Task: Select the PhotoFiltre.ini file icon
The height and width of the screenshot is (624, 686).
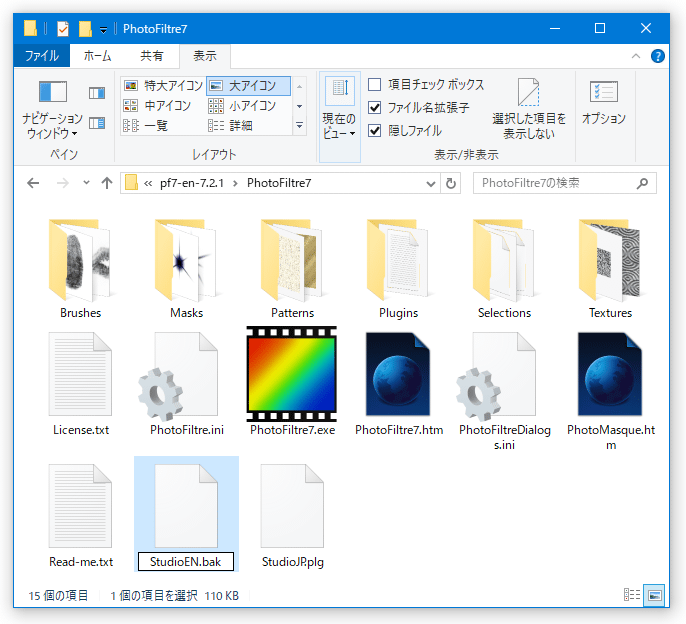Action: [180, 375]
